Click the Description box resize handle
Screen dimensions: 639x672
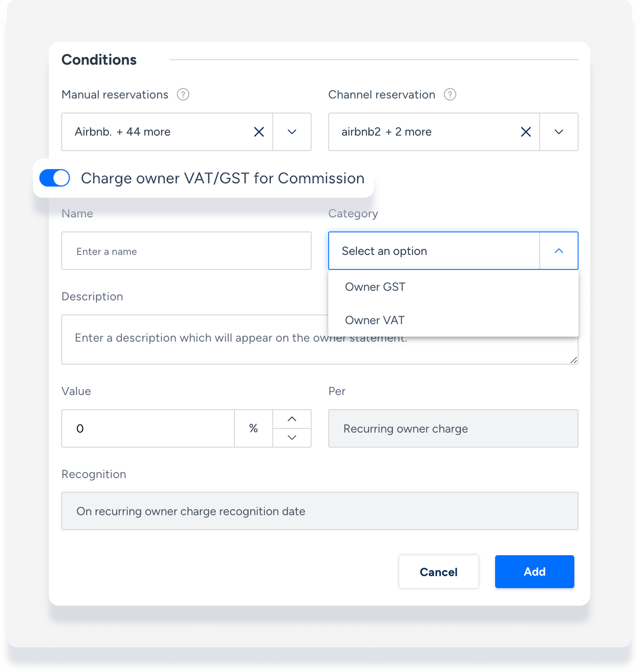click(x=574, y=360)
